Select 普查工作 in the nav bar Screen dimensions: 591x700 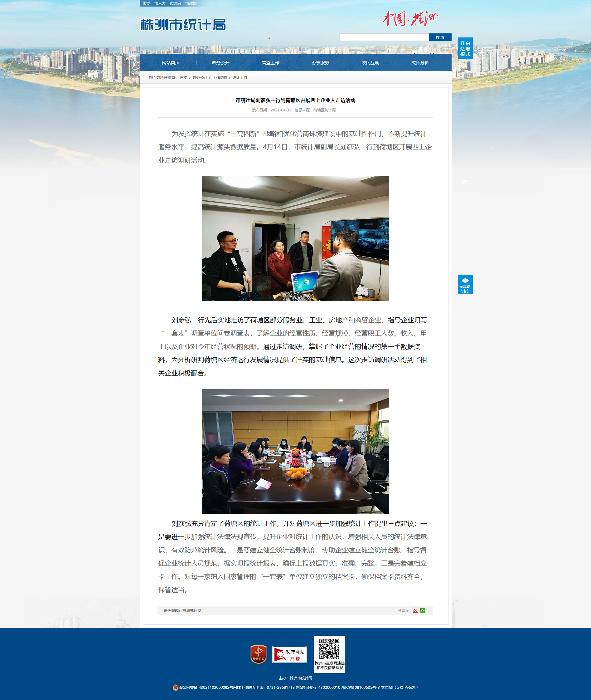270,63
